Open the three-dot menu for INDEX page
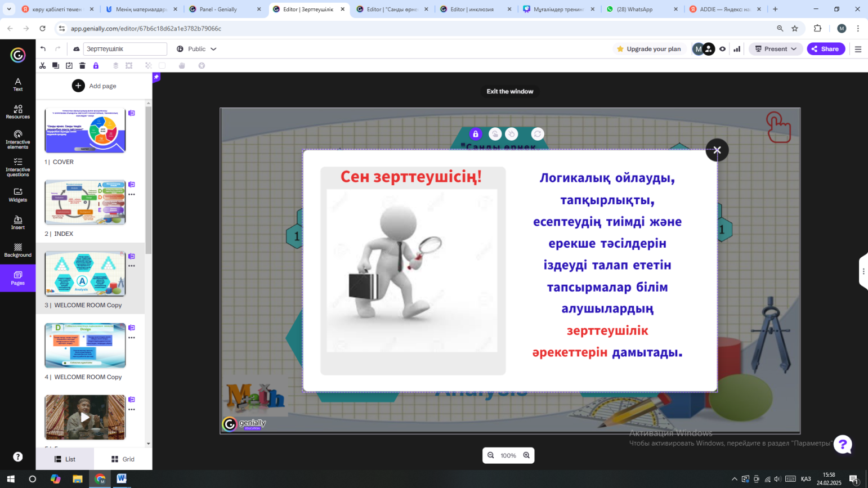The width and height of the screenshot is (868, 488). [132, 195]
